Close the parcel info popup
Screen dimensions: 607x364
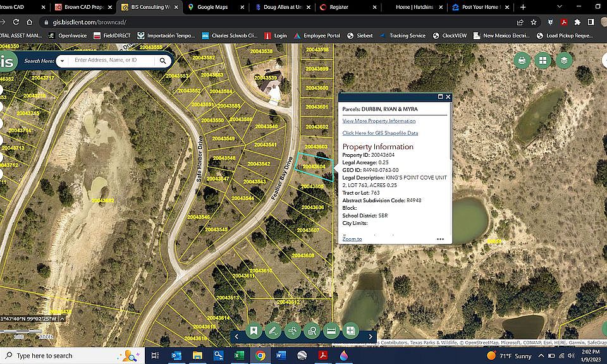(x=448, y=97)
